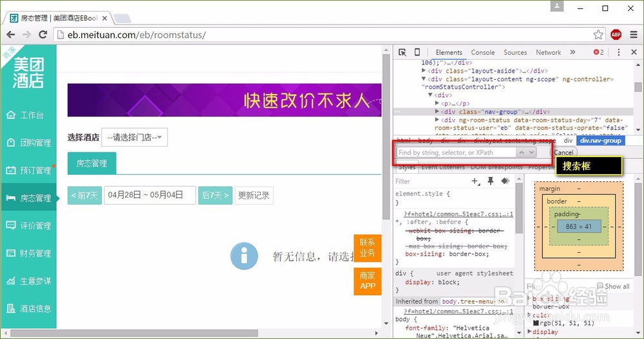Switch to the Elements tab
644x339 pixels.
tap(449, 53)
